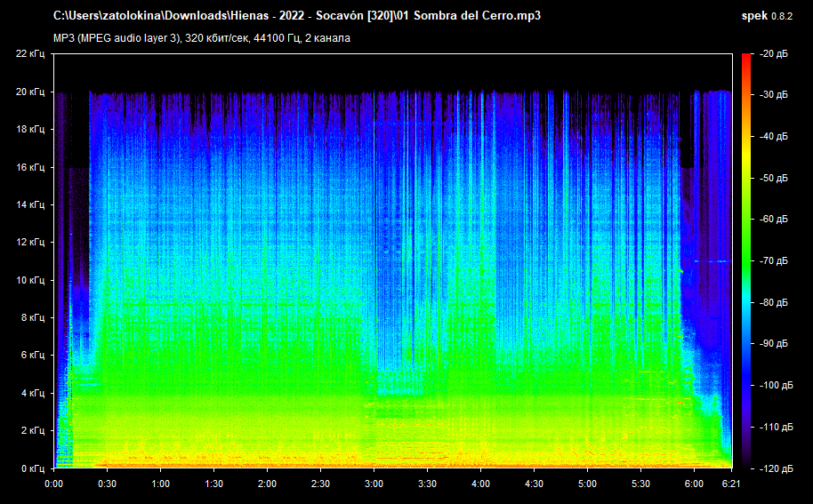Screen dimensions: 813x504
Task: Click the 4:30 time axis label
Action: tap(534, 484)
